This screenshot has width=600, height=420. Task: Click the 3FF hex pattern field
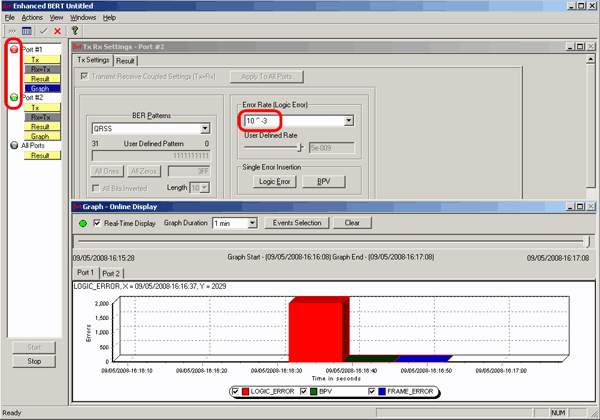tap(189, 171)
